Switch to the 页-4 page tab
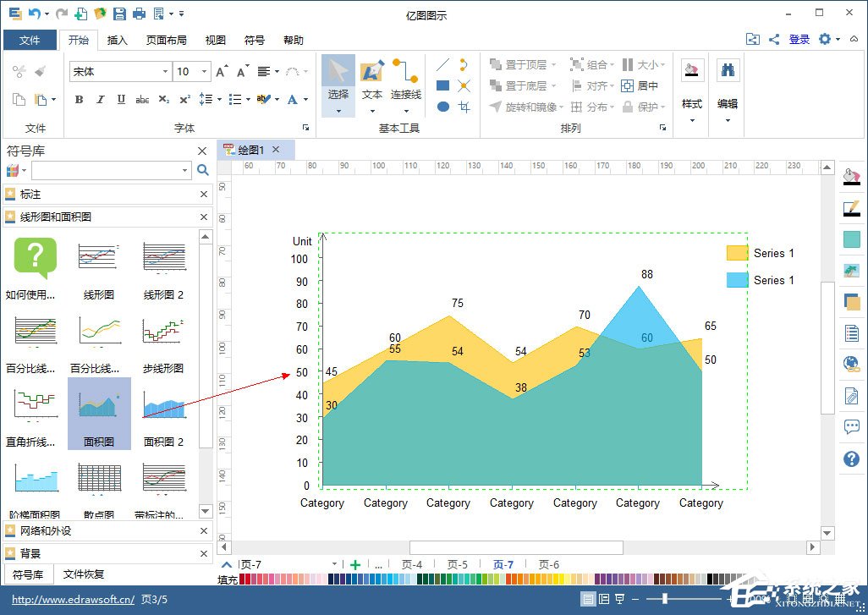Viewport: 868px width, 615px height. tap(411, 564)
